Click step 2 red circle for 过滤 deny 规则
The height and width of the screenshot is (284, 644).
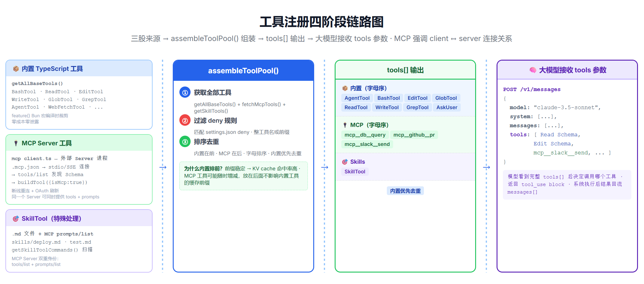coord(185,121)
